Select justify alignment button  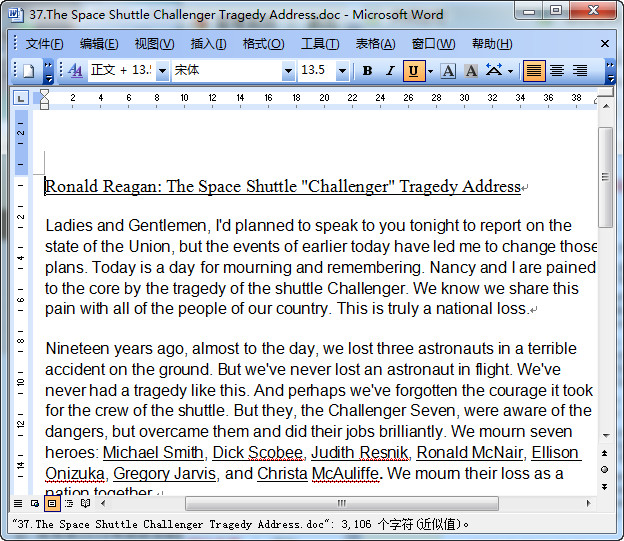click(534, 71)
